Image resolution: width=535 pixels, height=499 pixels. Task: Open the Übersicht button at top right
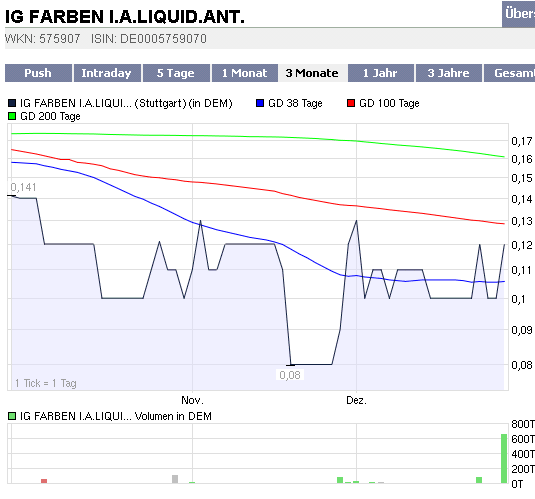(519, 14)
